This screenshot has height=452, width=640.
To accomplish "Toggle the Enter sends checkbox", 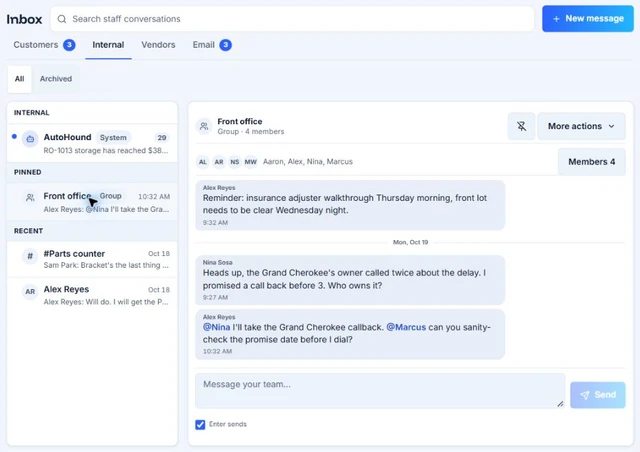I will [200, 425].
